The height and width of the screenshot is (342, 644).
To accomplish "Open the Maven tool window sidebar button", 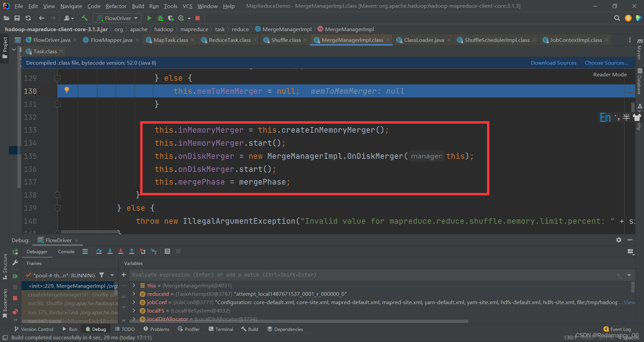I will click(x=639, y=49).
